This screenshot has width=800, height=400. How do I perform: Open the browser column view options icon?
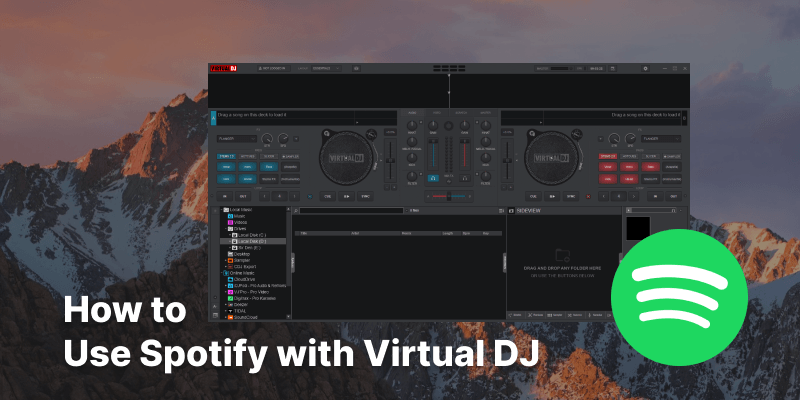coord(502,211)
